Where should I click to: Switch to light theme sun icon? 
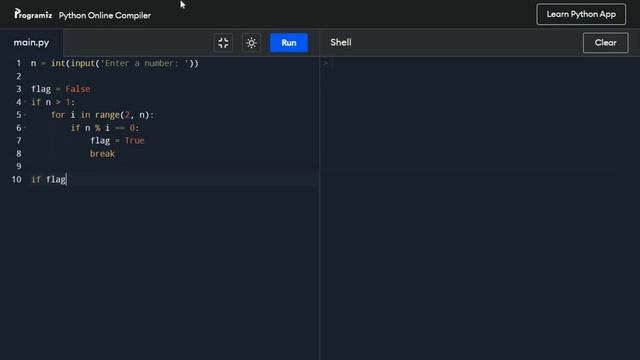(251, 43)
